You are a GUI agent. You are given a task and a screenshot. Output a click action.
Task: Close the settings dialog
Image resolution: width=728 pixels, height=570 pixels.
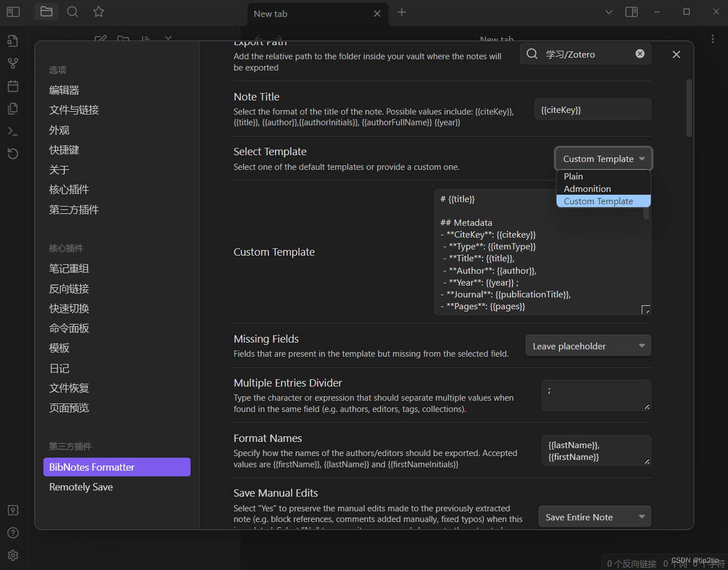[x=676, y=54]
